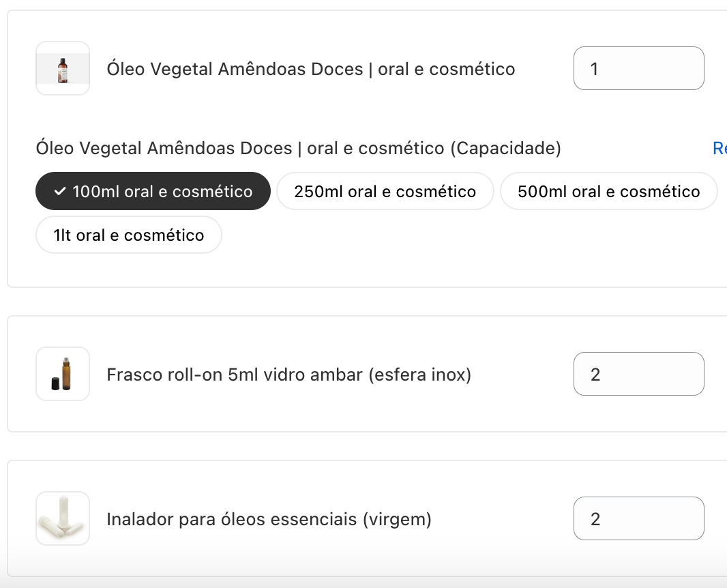
Task: Click the Frasco roll-on 5ml vidro ambar title
Action: (289, 374)
